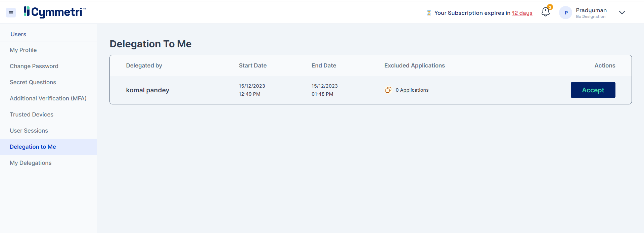Open Trusted Devices page
The image size is (644, 233).
coord(32,114)
